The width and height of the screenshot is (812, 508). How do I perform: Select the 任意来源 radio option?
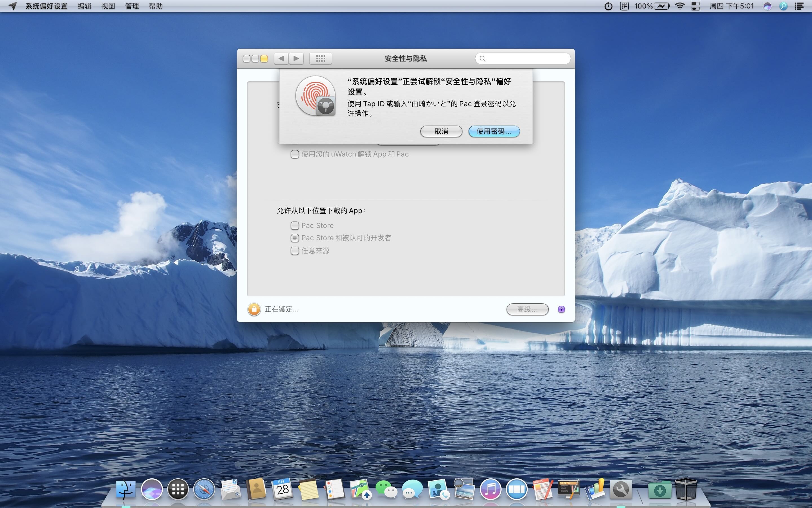click(x=295, y=251)
